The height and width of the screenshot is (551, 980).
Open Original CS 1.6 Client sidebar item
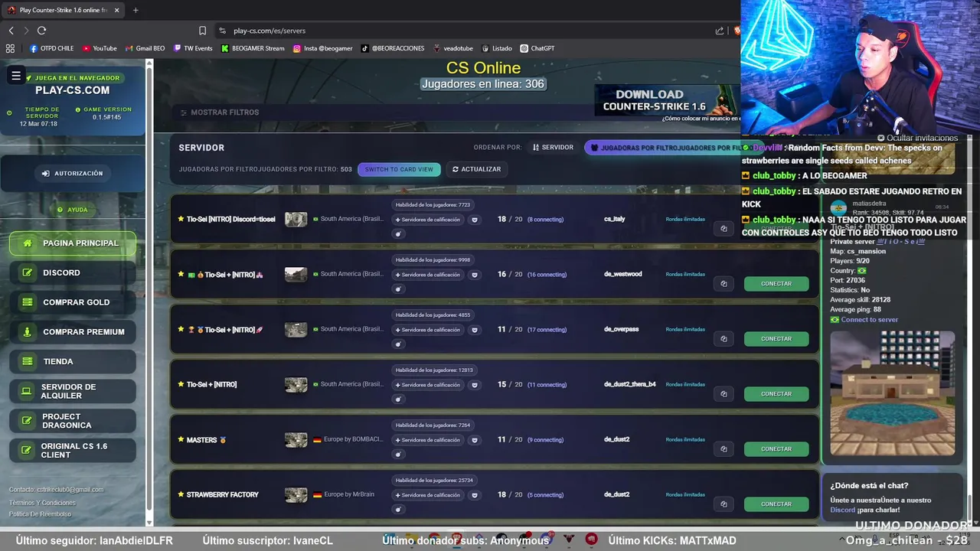click(73, 451)
